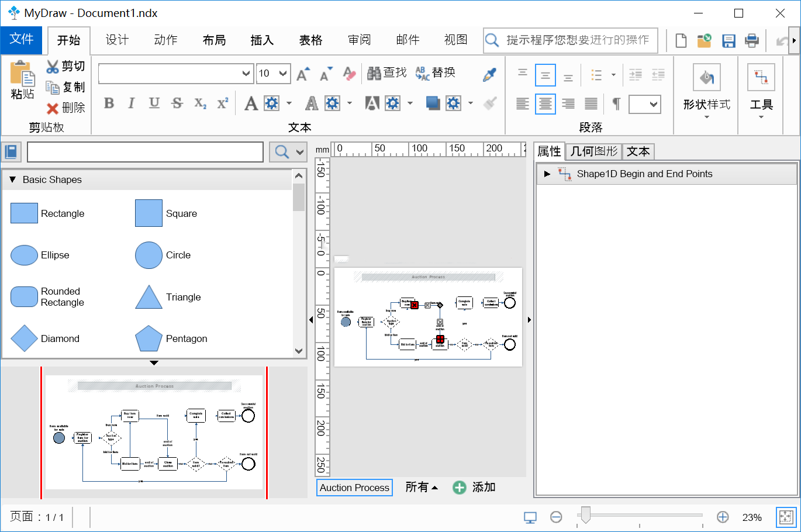Click the Replace (替换) icon
The width and height of the screenshot is (801, 532).
pos(422,73)
